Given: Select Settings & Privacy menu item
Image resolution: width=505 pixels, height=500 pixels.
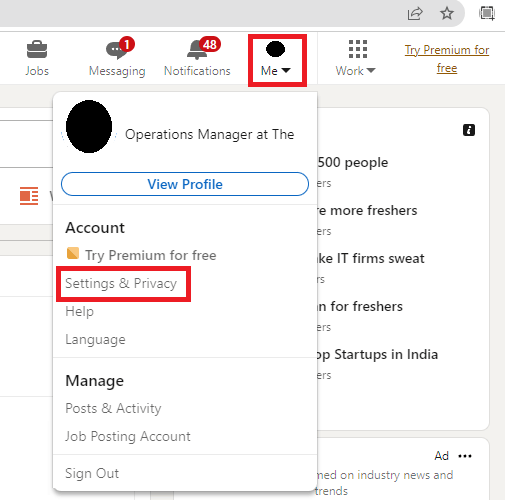Looking at the screenshot, I should pyautogui.click(x=121, y=283).
